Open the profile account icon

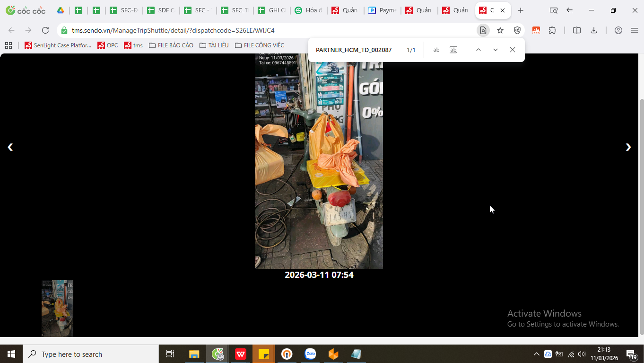(x=618, y=30)
